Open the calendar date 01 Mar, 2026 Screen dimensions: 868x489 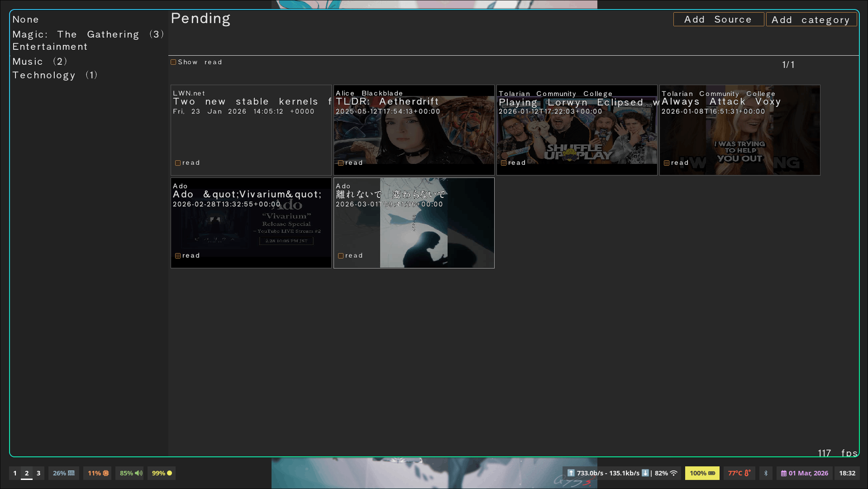804,473
